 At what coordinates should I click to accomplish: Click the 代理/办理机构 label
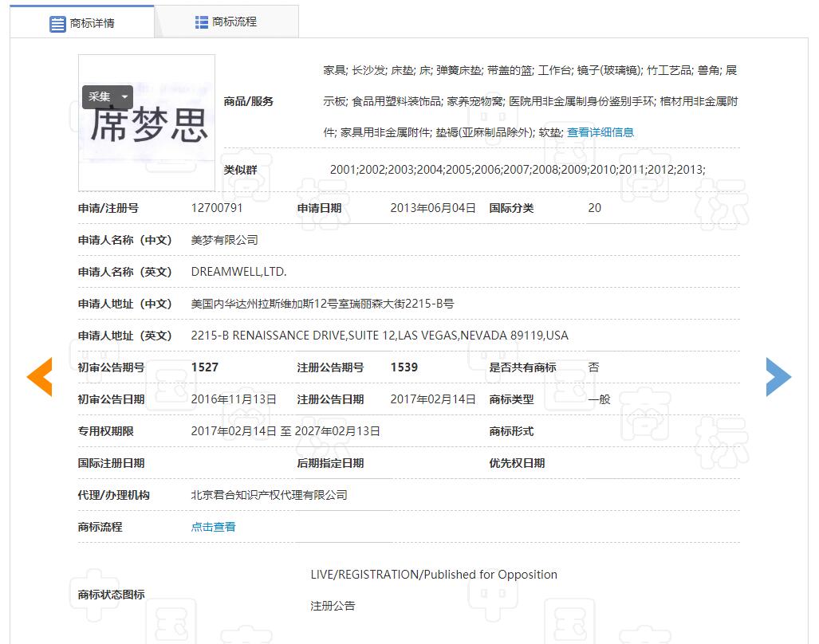pos(113,495)
